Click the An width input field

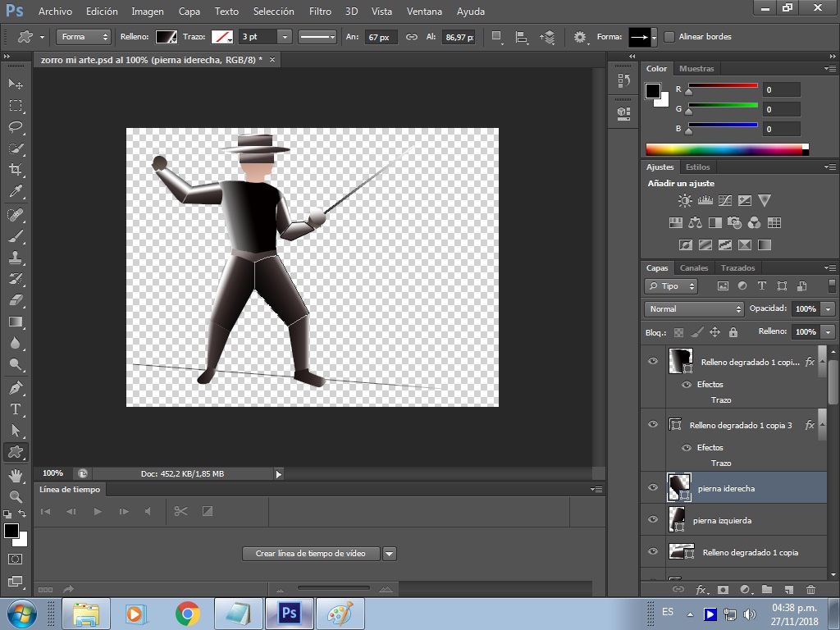pyautogui.click(x=381, y=37)
